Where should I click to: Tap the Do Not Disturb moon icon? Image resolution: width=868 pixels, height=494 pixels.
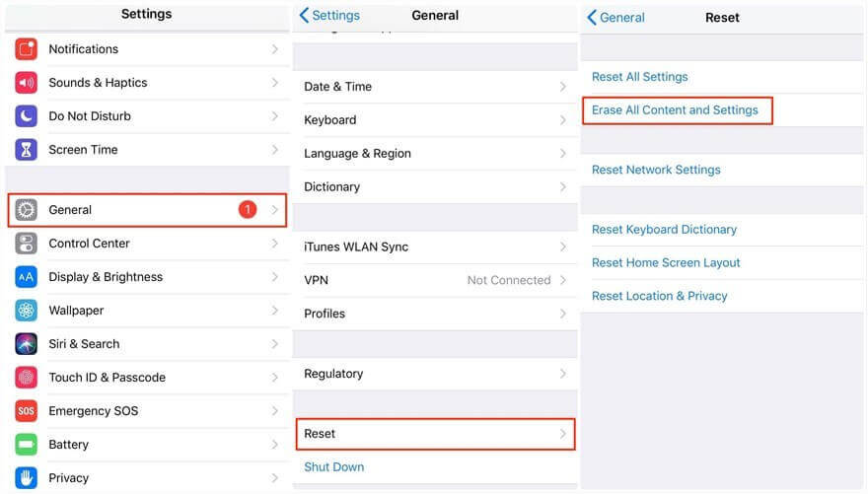pos(27,116)
